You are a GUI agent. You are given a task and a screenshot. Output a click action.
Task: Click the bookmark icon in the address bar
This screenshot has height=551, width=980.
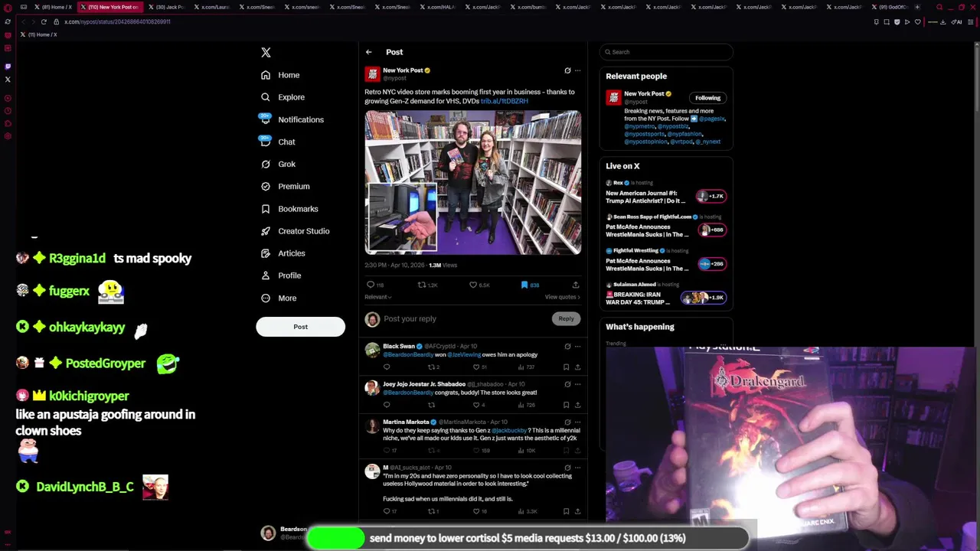(876, 21)
